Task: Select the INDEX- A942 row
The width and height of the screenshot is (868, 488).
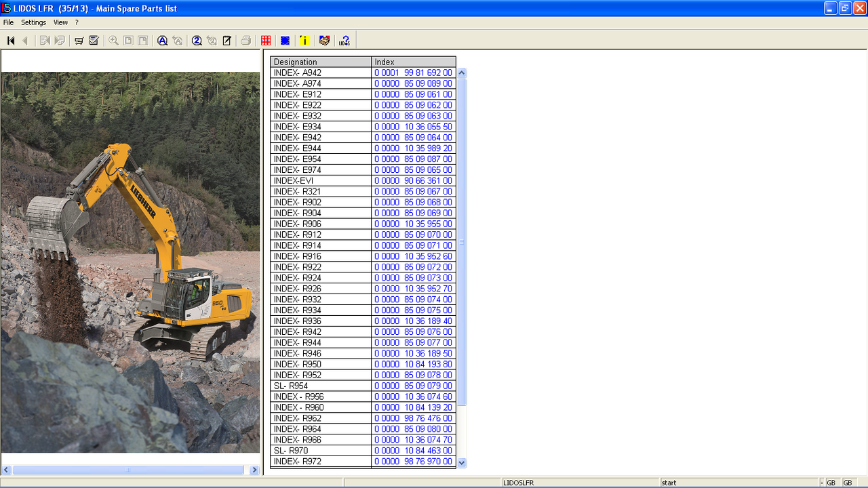Action: click(363, 73)
